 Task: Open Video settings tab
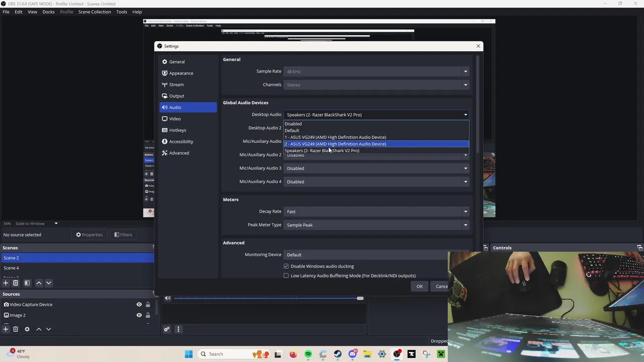pos(188,119)
